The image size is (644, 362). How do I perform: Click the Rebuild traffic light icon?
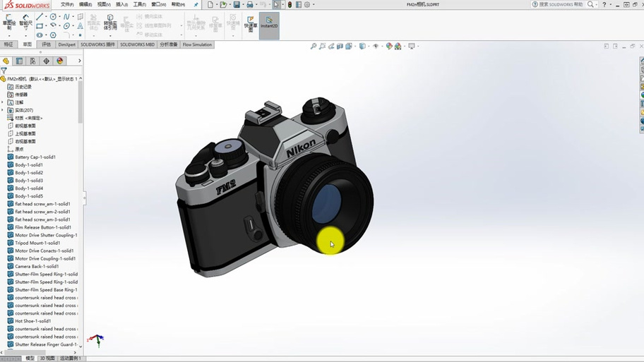click(290, 4)
